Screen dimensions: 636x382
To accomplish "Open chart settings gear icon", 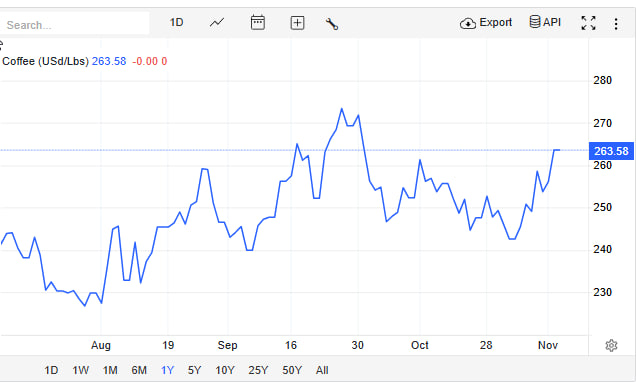I will point(611,346).
